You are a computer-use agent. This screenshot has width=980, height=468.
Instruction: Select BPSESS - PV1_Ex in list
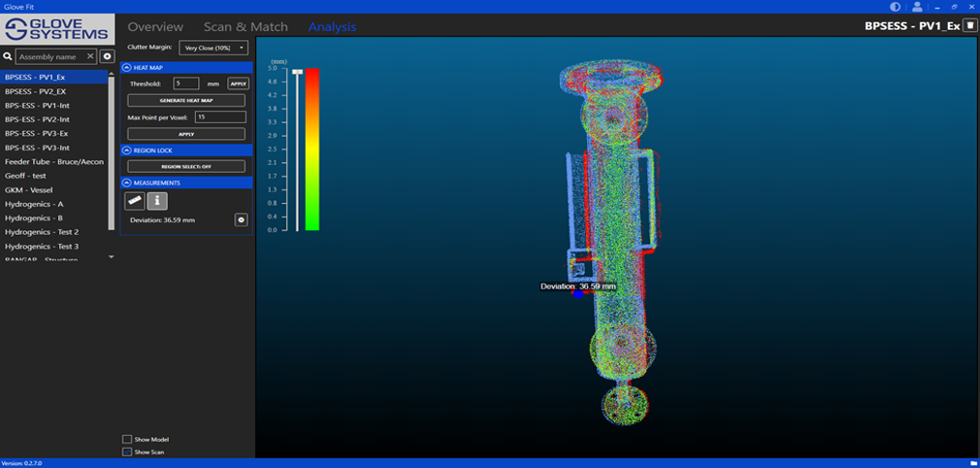tap(53, 78)
